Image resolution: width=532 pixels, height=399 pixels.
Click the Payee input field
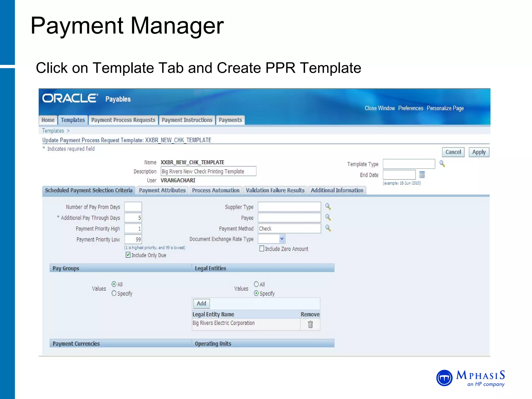coord(289,218)
